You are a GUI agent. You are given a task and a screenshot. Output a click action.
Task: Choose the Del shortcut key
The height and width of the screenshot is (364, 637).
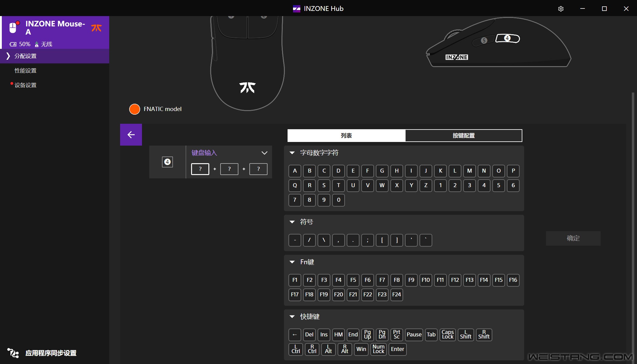coord(309,335)
